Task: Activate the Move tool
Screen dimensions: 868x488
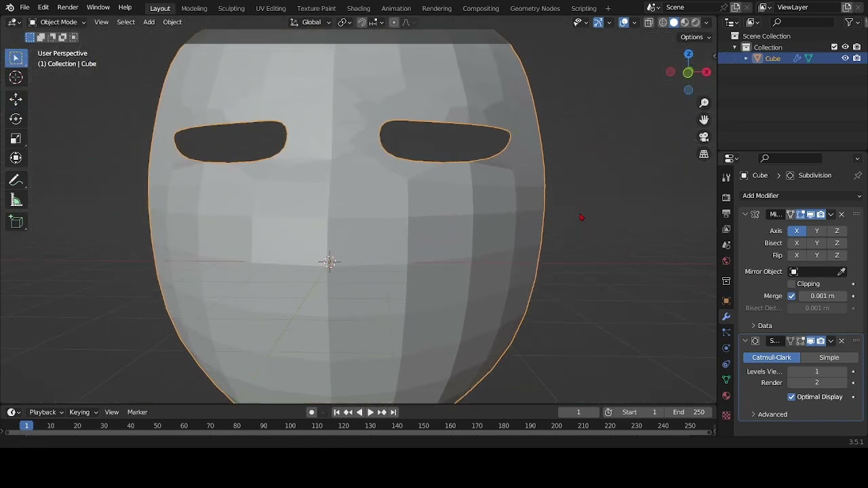Action: (16, 100)
